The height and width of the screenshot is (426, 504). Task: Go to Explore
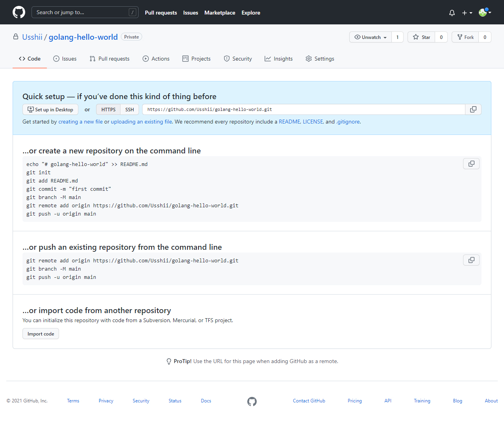251,13
